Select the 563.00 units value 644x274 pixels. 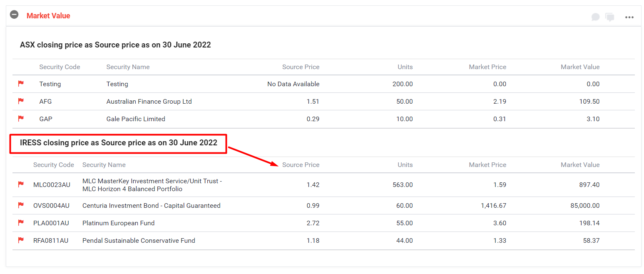[x=403, y=185]
